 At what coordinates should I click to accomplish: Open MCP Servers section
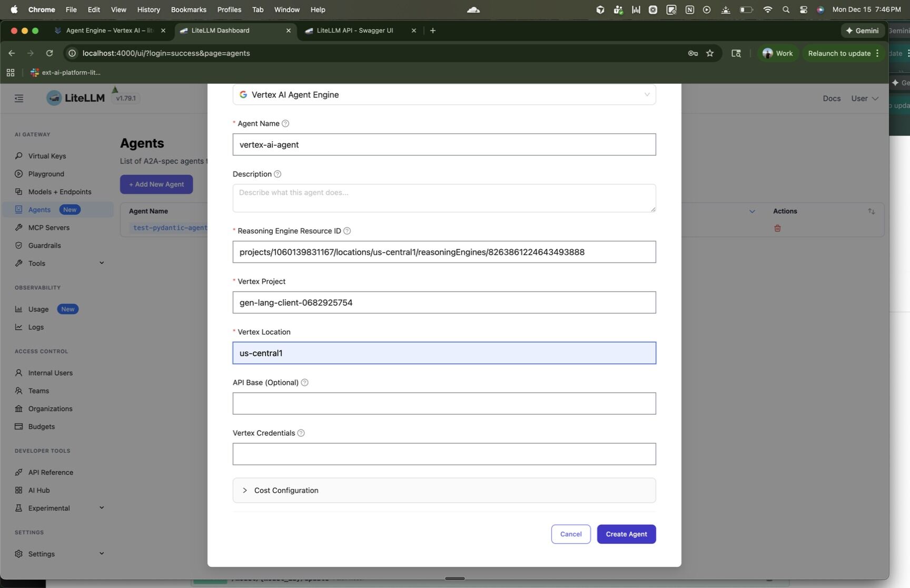coord(48,227)
